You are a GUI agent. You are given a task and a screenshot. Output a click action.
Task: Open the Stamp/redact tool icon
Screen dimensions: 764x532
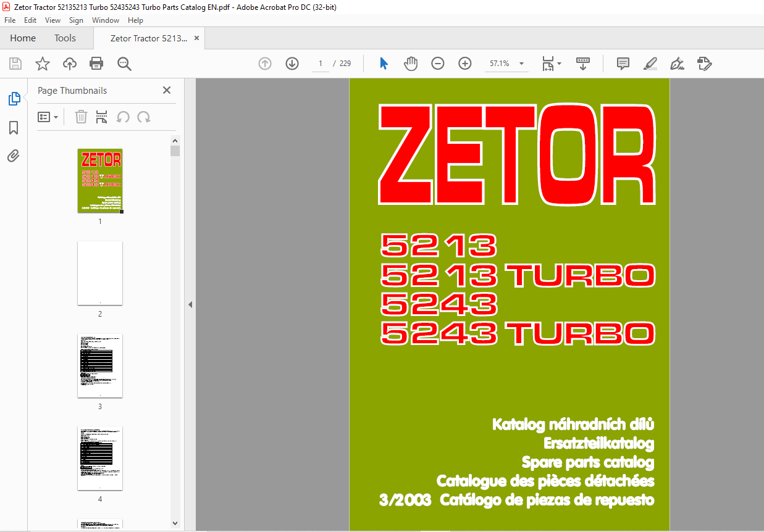(704, 64)
